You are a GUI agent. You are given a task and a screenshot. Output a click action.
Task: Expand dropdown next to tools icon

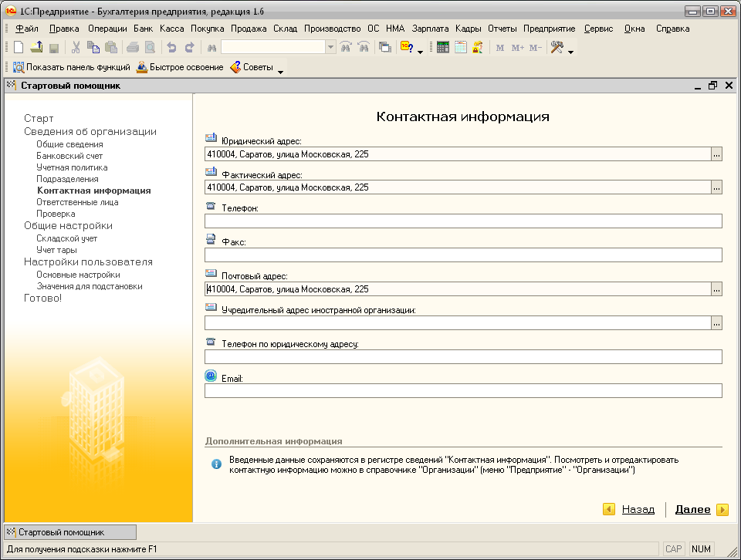click(570, 52)
